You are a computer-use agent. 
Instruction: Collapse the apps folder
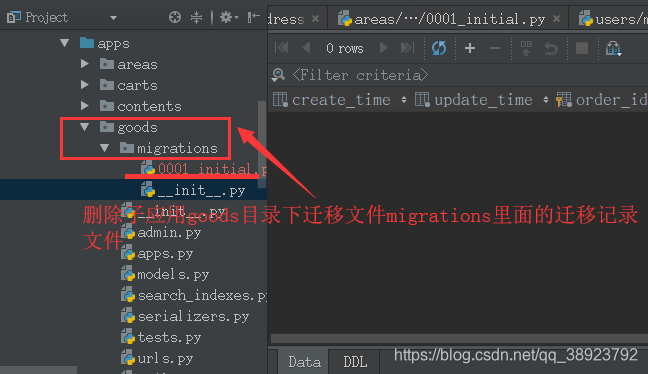coord(64,43)
